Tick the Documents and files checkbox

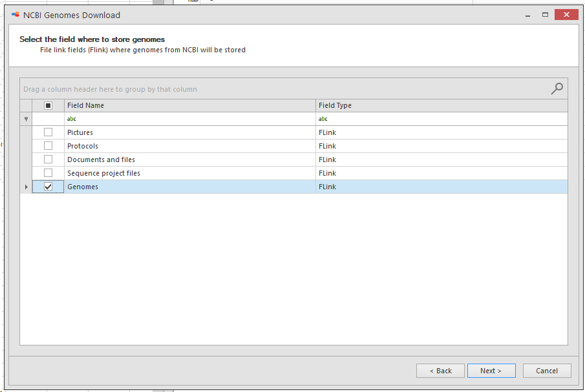pyautogui.click(x=48, y=160)
